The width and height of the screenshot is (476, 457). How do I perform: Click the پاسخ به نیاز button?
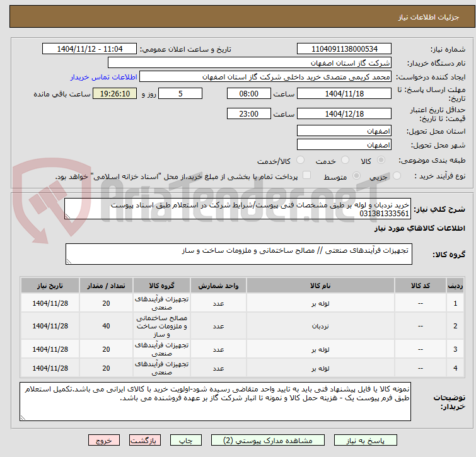(x=365, y=441)
